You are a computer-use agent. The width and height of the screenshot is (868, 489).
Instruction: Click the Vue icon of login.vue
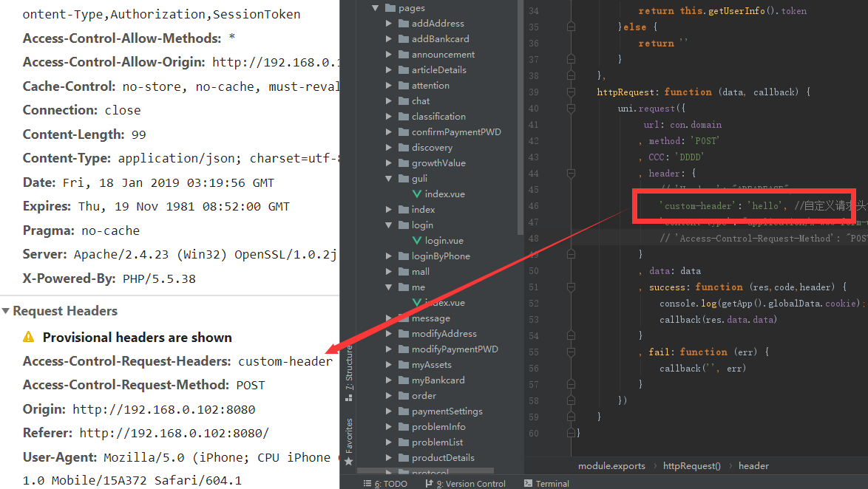click(x=417, y=241)
